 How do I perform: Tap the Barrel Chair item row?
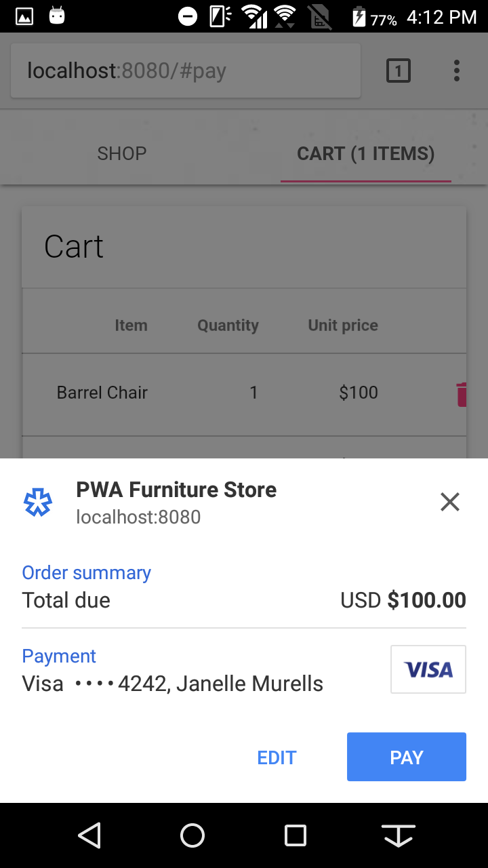pyautogui.click(x=244, y=393)
